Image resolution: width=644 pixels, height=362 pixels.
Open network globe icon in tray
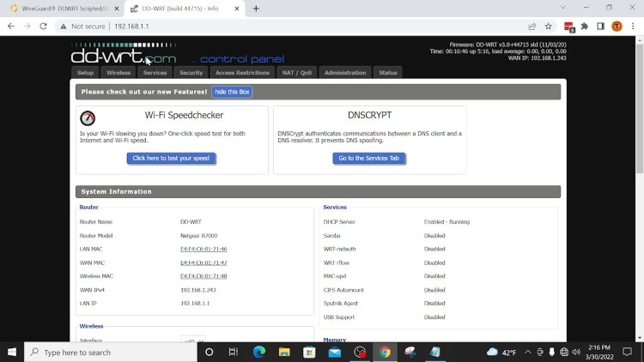[564, 353]
